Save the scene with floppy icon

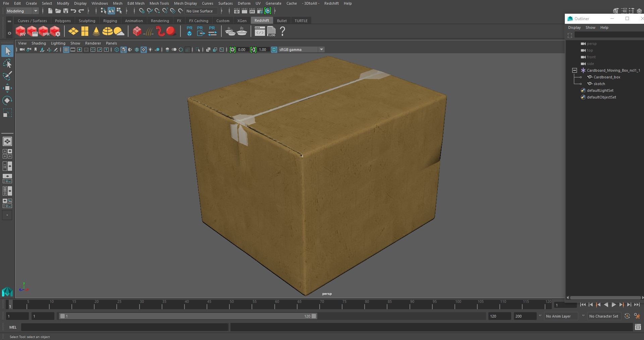pyautogui.click(x=66, y=11)
